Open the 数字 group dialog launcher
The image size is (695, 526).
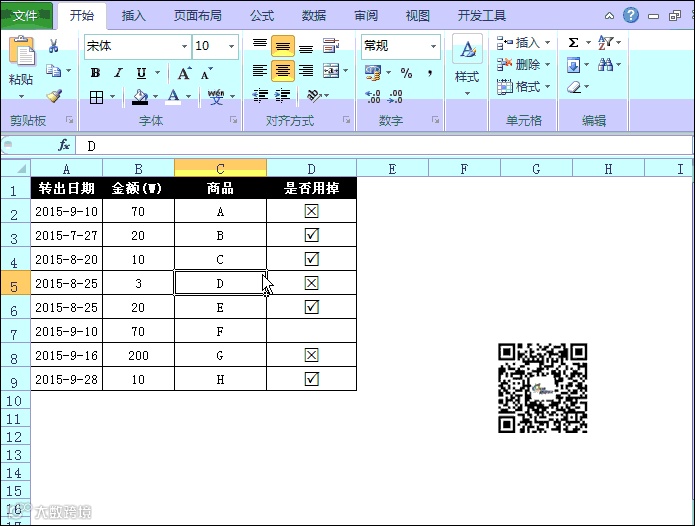click(x=435, y=120)
